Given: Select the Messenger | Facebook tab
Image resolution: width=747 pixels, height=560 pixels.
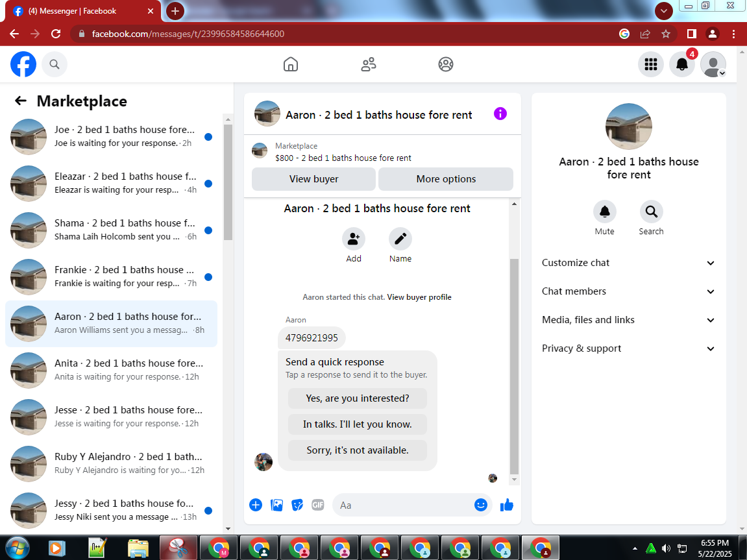Looking at the screenshot, I should point(83,11).
